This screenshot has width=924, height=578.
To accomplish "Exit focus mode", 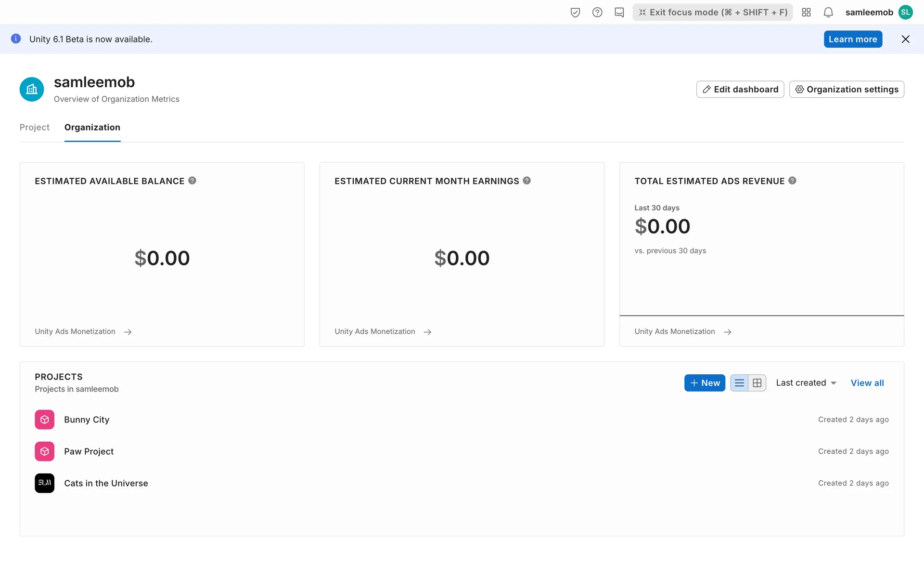I will 713,13.
